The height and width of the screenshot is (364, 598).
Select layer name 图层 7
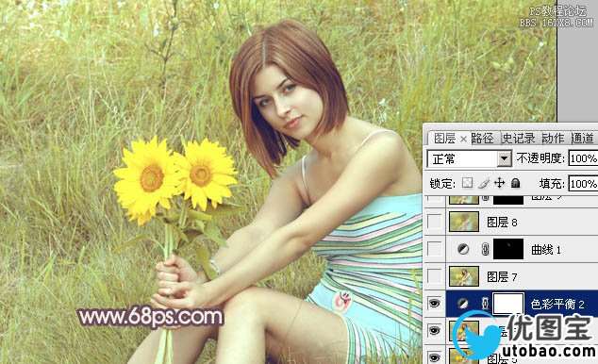[x=502, y=276]
